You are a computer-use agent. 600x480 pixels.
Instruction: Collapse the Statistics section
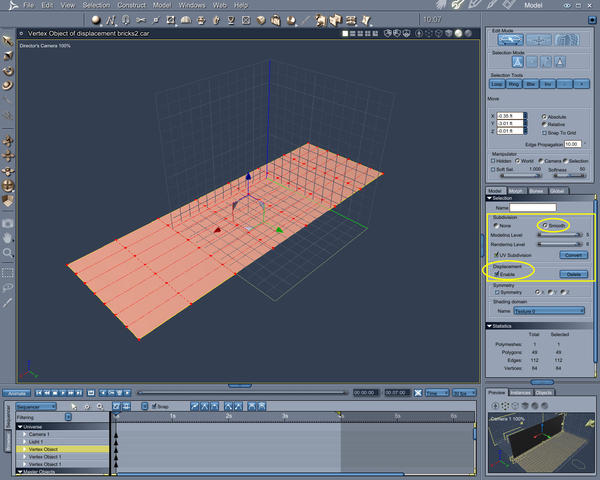coord(489,326)
